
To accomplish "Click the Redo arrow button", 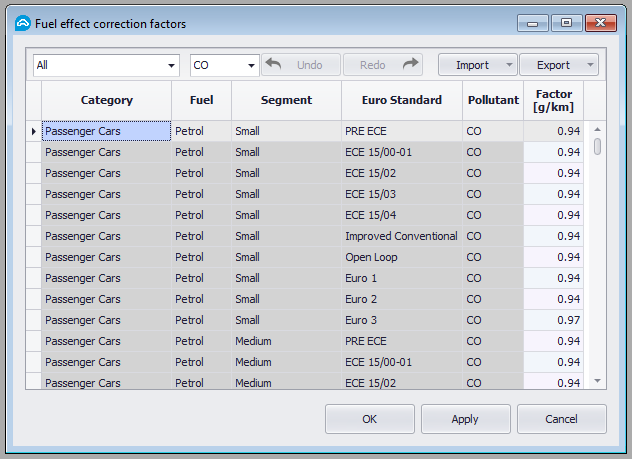I will click(x=383, y=65).
